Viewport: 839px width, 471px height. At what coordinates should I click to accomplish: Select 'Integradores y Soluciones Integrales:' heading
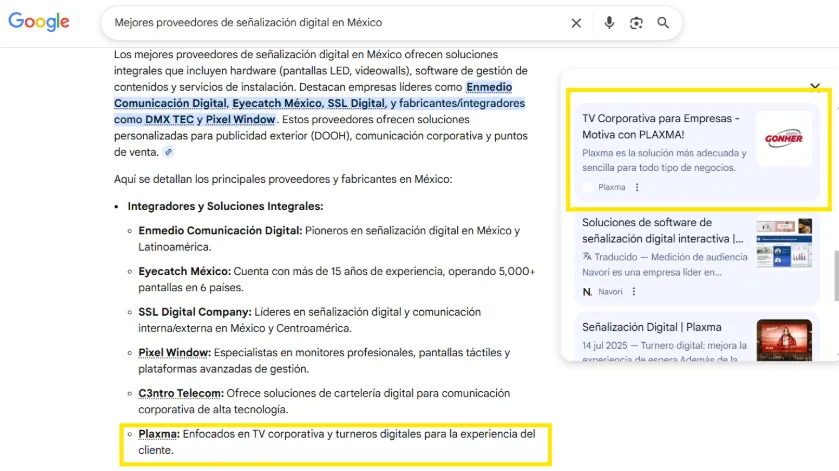point(225,206)
